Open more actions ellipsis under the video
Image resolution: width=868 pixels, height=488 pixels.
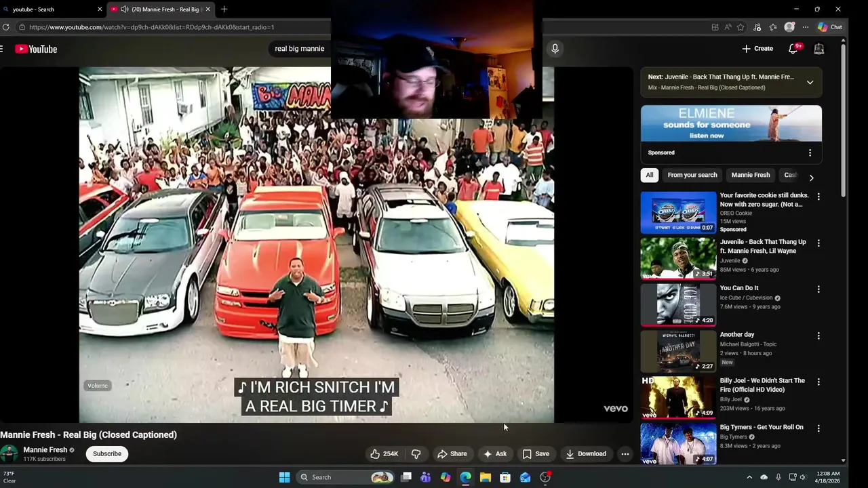[625, 453]
